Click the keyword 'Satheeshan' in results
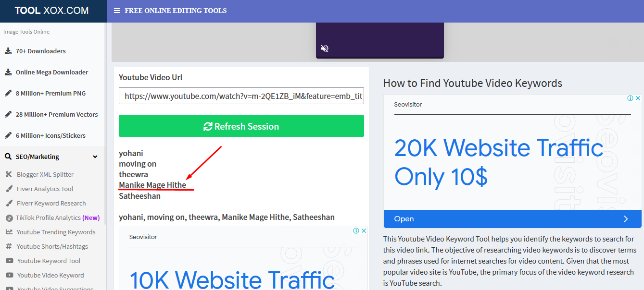The width and height of the screenshot is (644, 290). tap(139, 196)
